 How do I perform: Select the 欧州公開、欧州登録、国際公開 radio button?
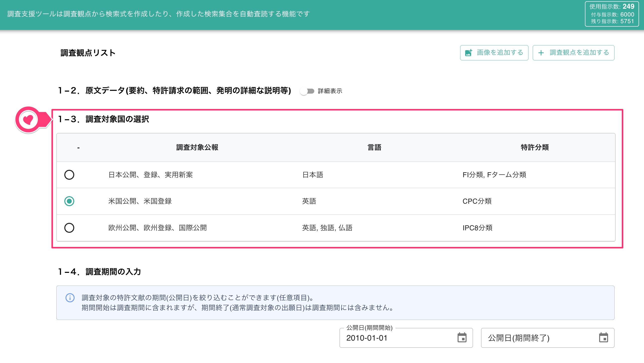coord(69,228)
